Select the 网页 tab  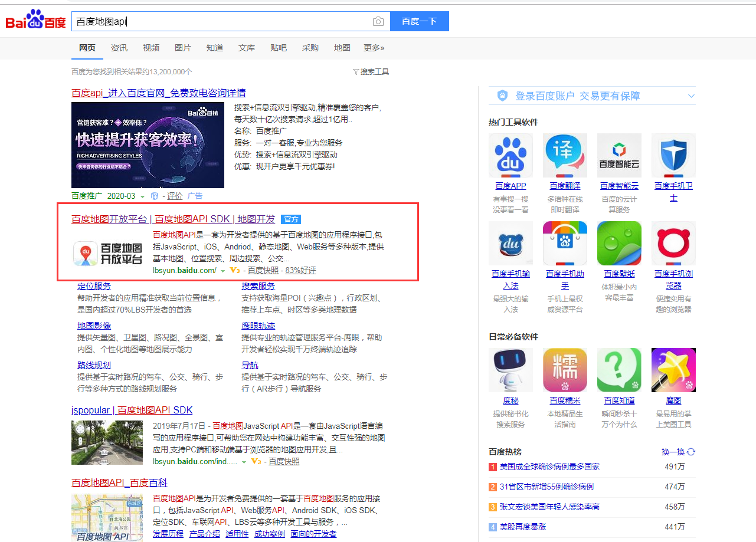(x=87, y=48)
